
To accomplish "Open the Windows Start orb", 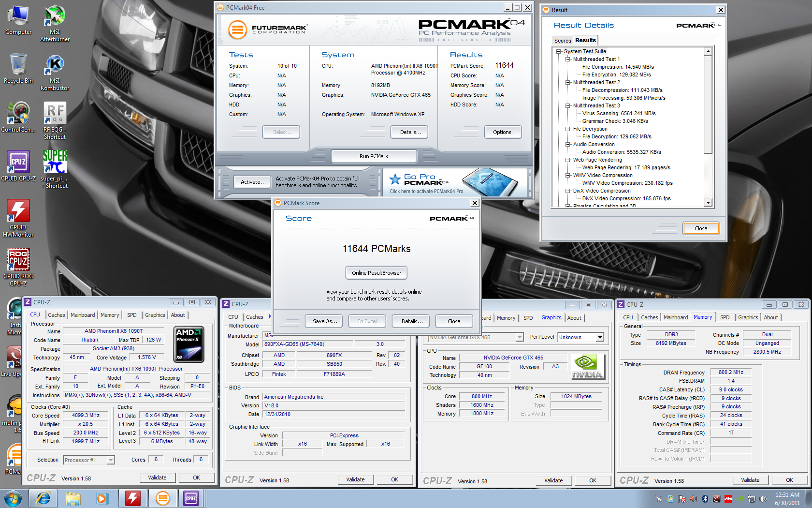I will click(13, 498).
